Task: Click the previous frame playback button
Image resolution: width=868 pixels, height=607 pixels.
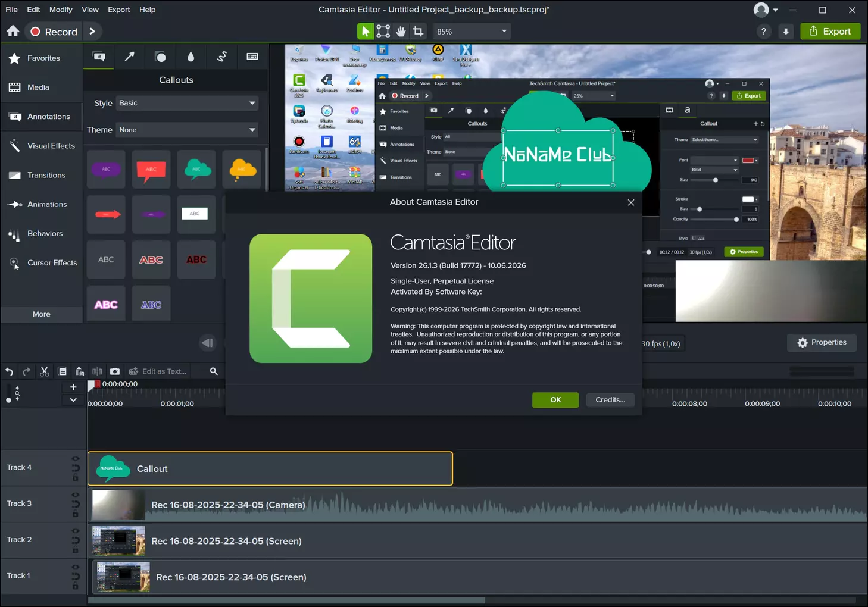Action: (207, 343)
